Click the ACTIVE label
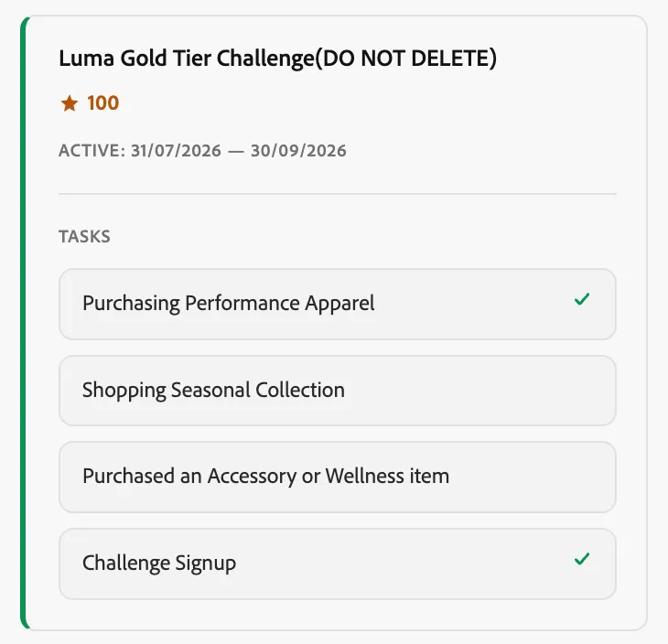This screenshot has height=644, width=668. [92, 151]
